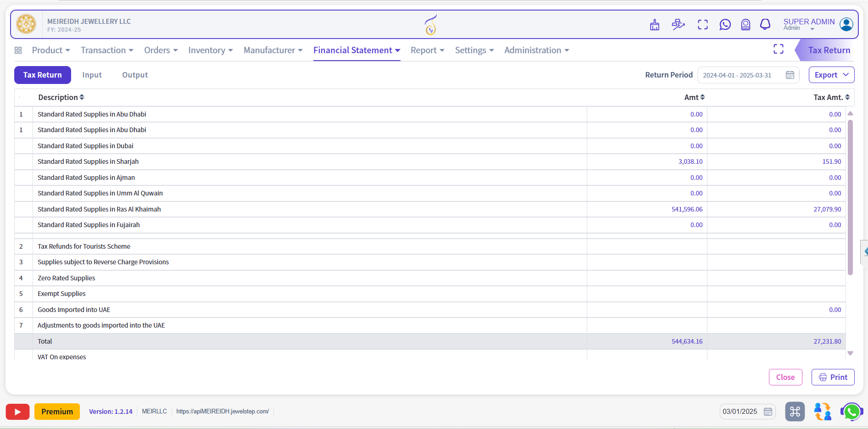Screen dimensions: 868x429
Task: Click the Print button
Action: click(833, 377)
